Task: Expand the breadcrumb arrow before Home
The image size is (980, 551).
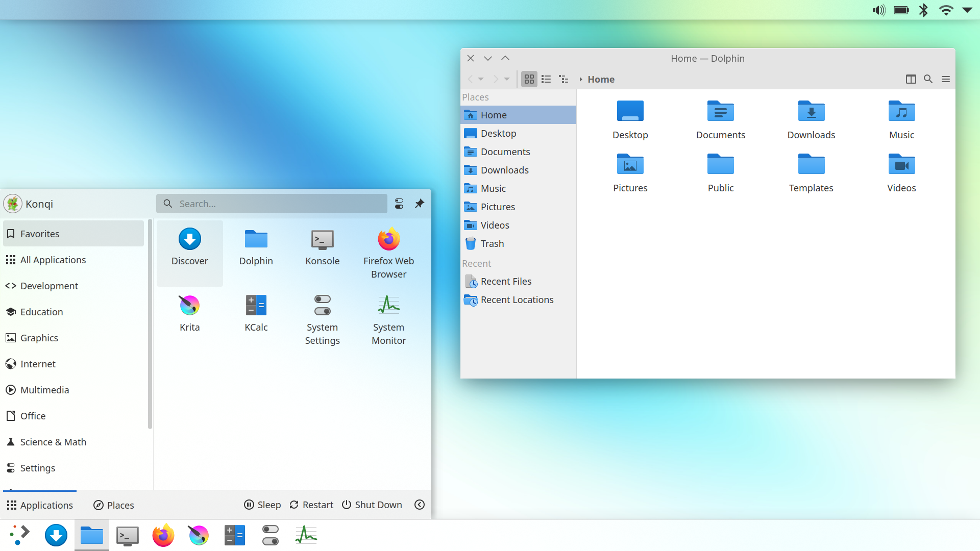Action: click(x=581, y=79)
